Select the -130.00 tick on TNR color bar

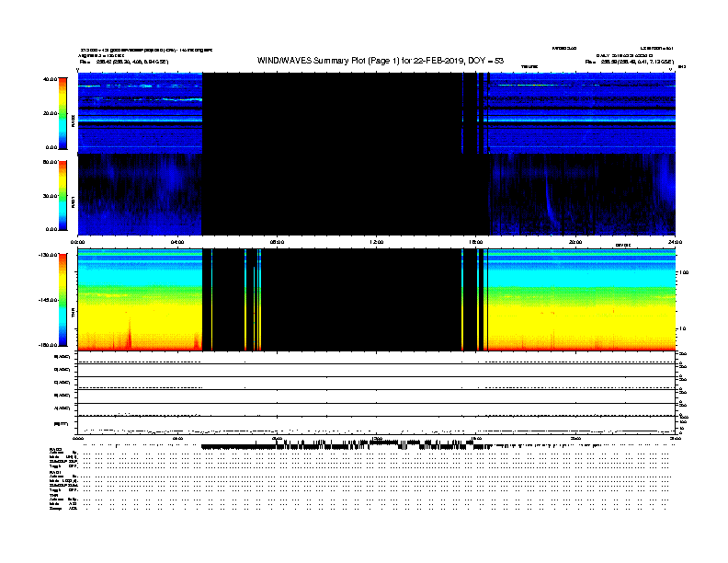(x=49, y=255)
